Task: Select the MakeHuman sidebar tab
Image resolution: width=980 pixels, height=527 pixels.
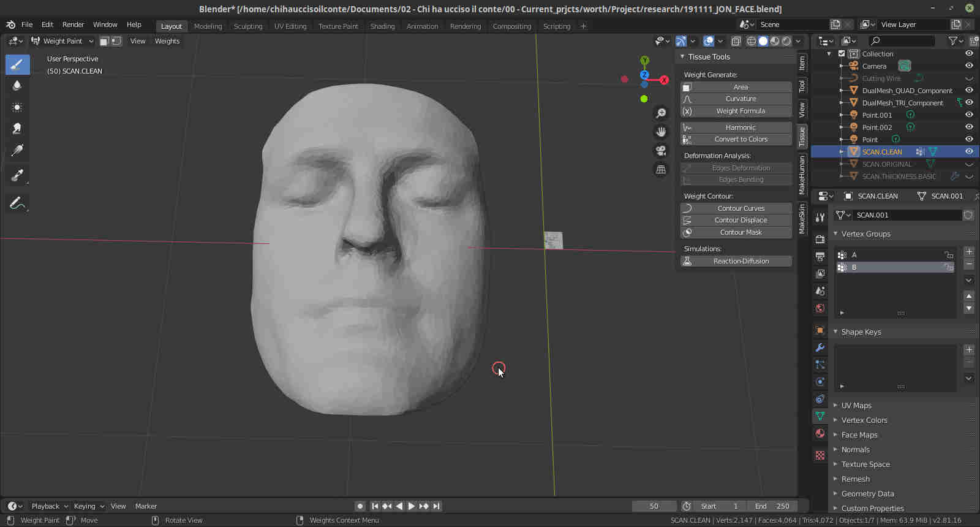Action: coord(802,175)
